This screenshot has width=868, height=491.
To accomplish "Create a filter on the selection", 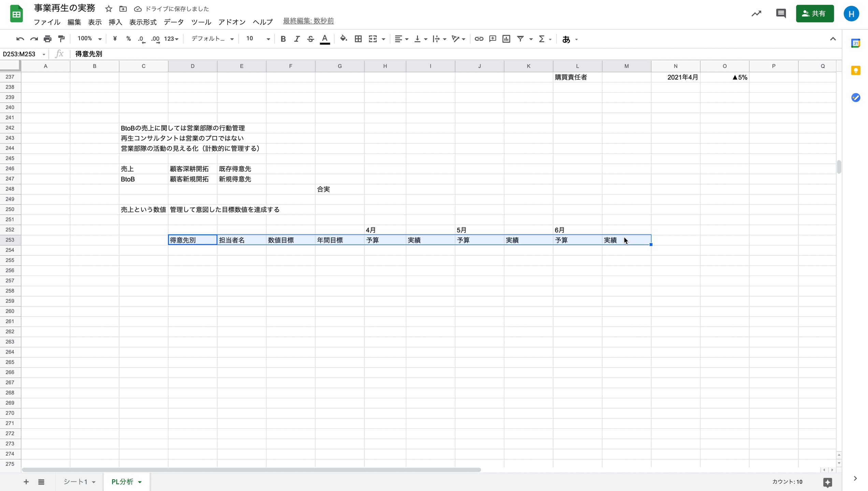I will point(520,39).
